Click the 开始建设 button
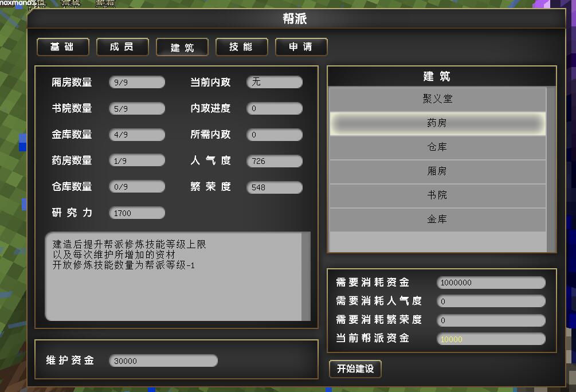The width and height of the screenshot is (576, 392). [355, 369]
